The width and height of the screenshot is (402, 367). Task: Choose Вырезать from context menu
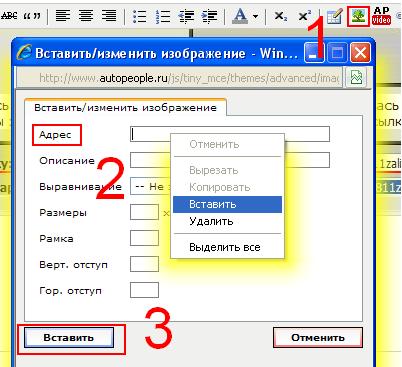pos(227,170)
